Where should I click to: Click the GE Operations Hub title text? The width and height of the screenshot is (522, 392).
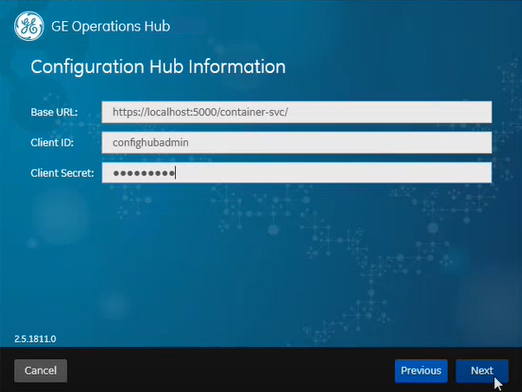pyautogui.click(x=111, y=26)
